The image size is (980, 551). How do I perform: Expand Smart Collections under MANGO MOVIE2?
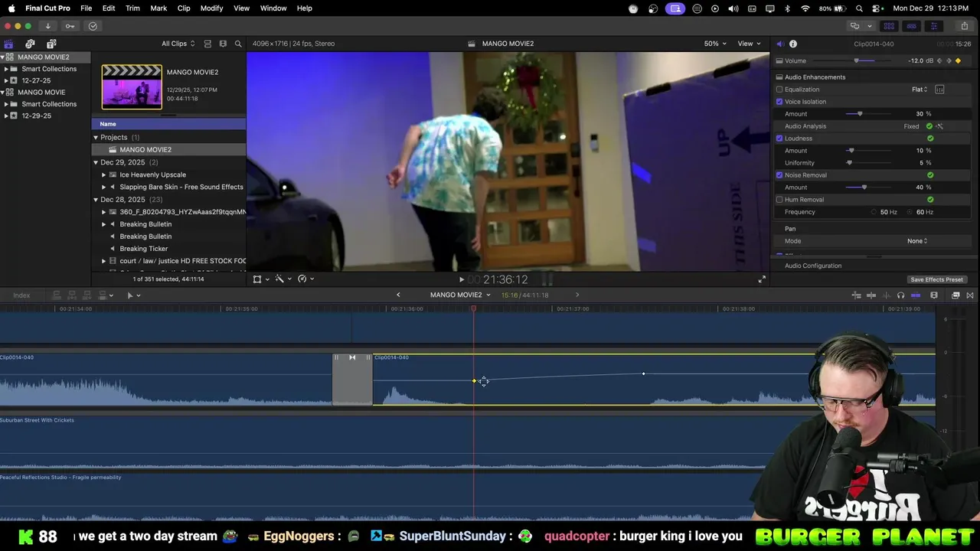[6, 69]
